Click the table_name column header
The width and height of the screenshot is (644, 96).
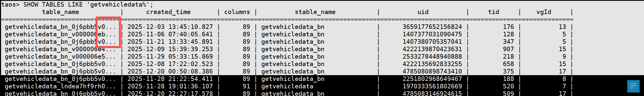pyautogui.click(x=61, y=12)
